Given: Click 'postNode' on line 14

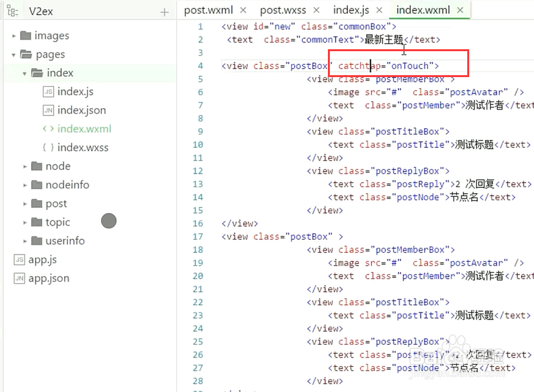Looking at the screenshot, I should pos(418,197).
